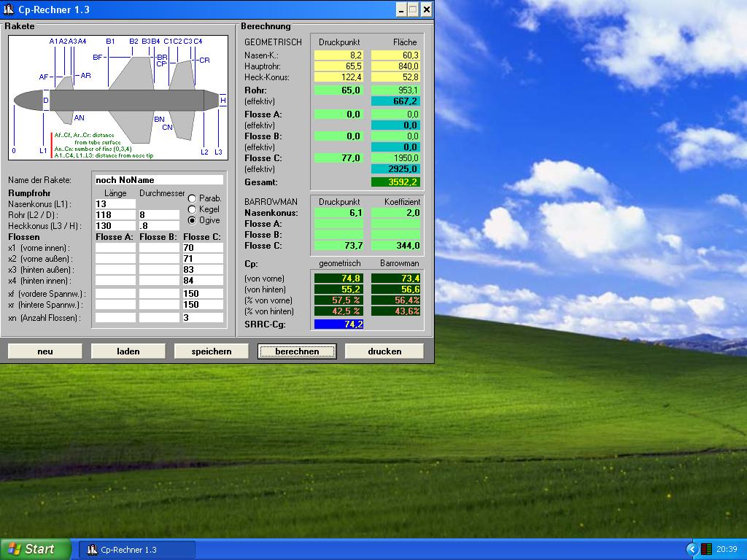
Task: Click the Name der Rakete input field
Action: [x=159, y=180]
